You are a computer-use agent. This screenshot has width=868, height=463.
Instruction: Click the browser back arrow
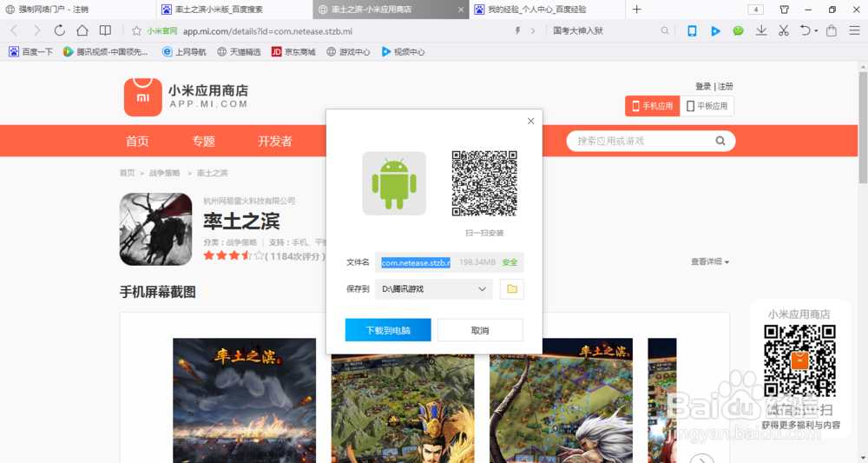pos(14,31)
